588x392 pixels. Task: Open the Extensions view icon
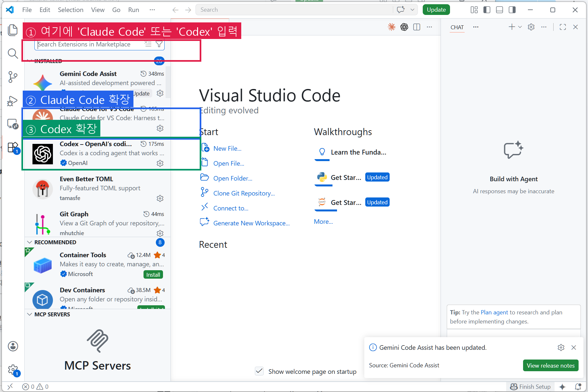[x=13, y=147]
